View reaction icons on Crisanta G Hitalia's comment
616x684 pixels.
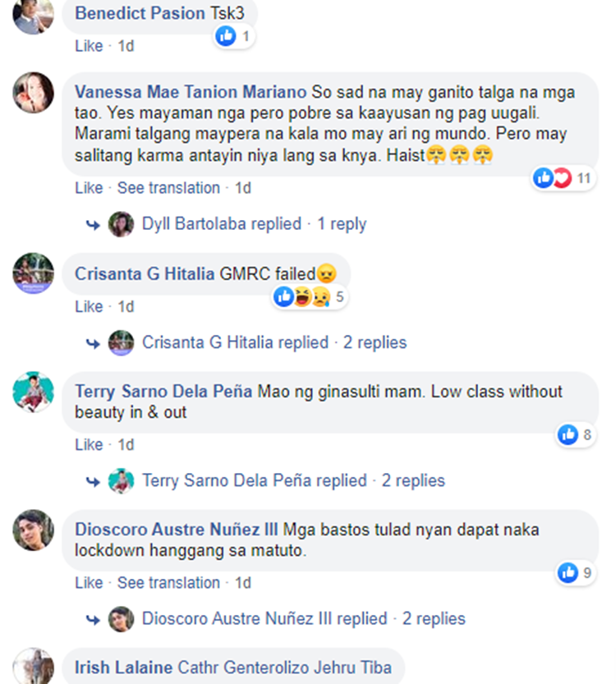click(310, 297)
